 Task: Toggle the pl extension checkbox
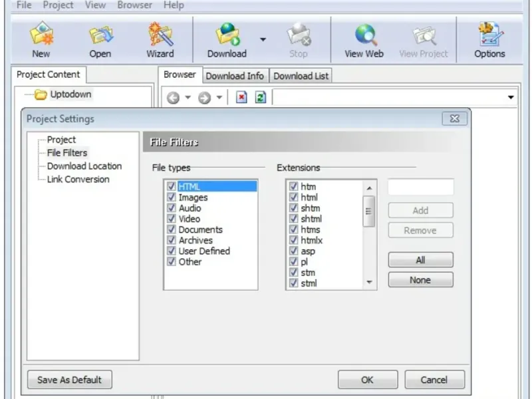point(293,261)
